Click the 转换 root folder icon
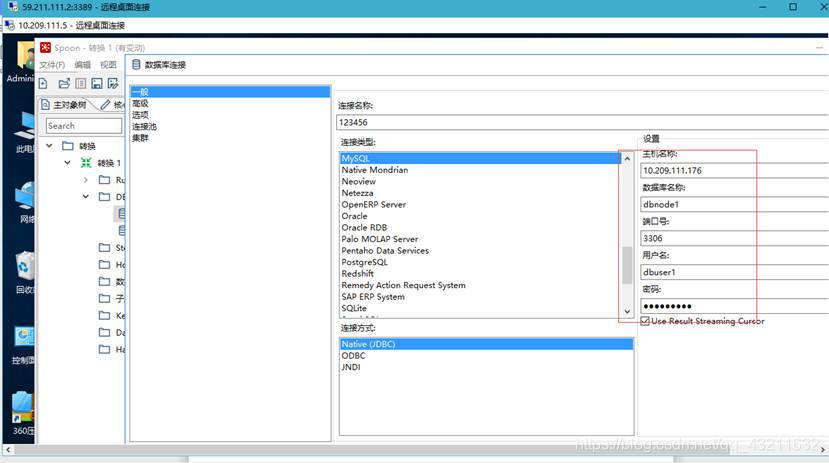 click(x=68, y=146)
